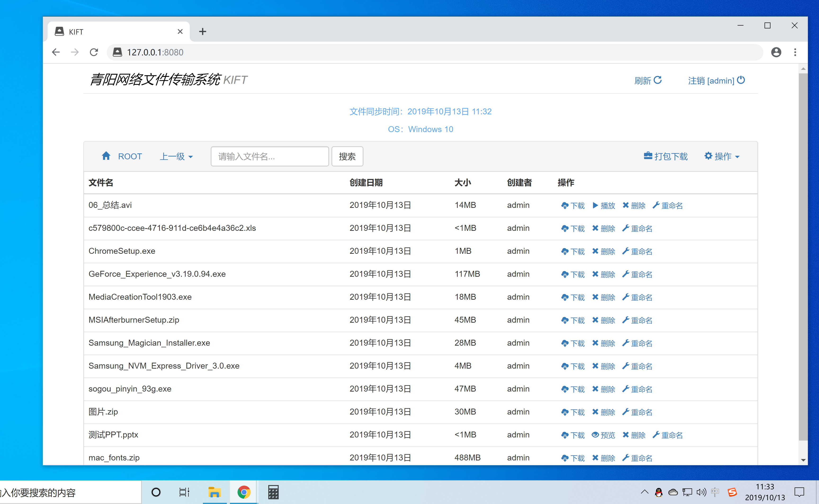Viewport: 819px width, 504px height.
Task: Open a new browser tab
Action: tap(203, 31)
